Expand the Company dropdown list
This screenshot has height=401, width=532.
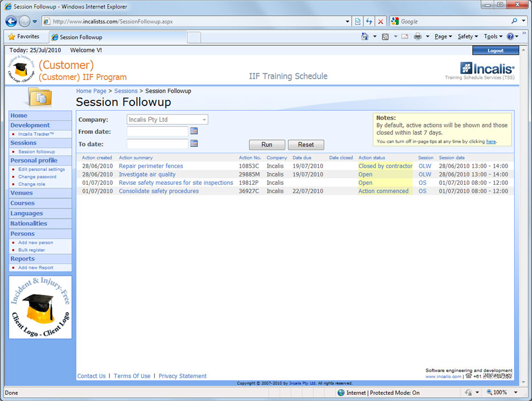pos(204,120)
